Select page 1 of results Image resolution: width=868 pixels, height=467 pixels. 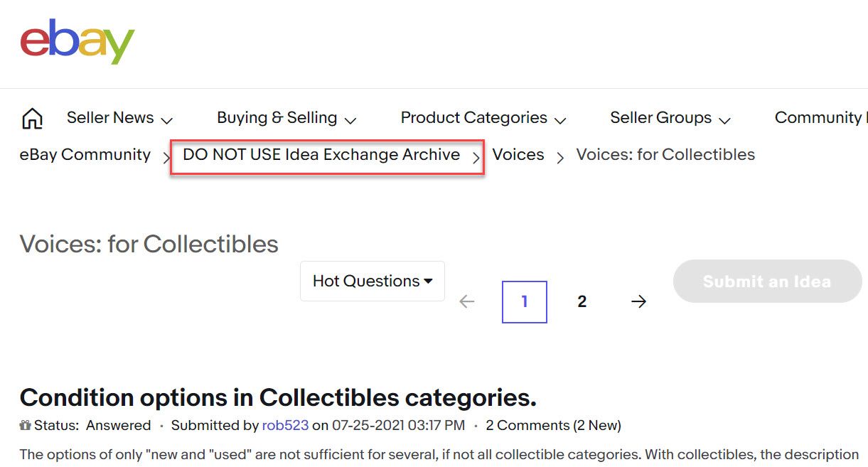(x=524, y=302)
